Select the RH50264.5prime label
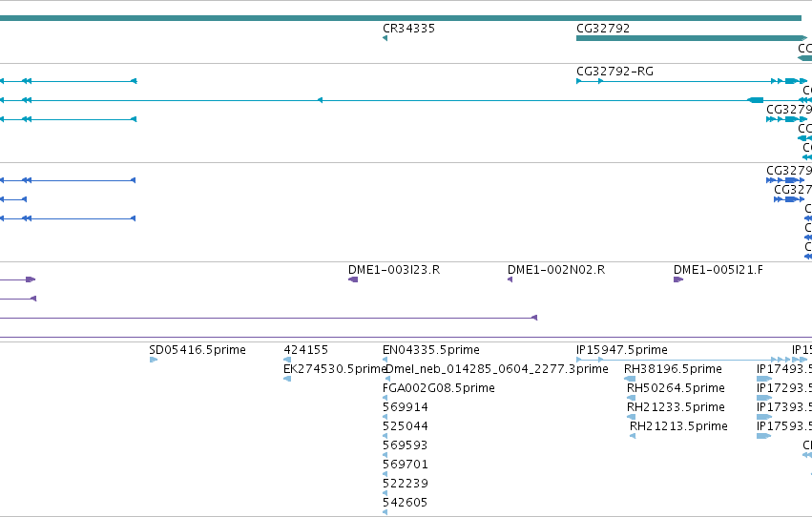 pos(676,388)
